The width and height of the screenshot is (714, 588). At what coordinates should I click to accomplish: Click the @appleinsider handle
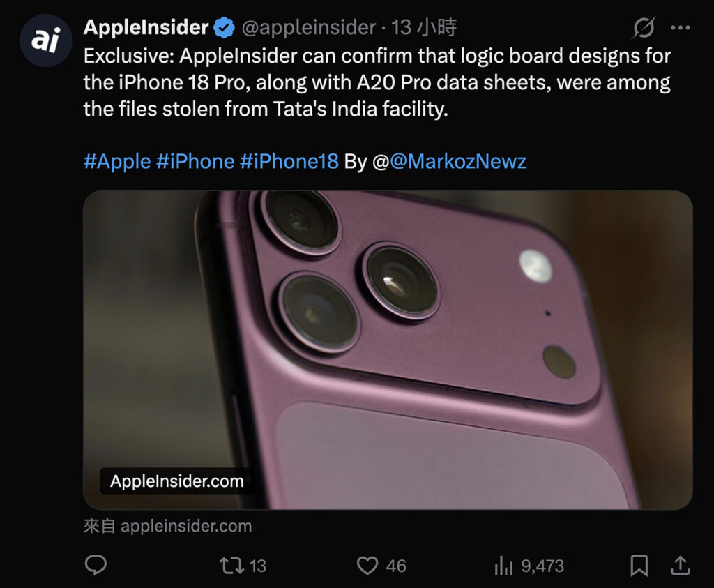click(x=309, y=28)
